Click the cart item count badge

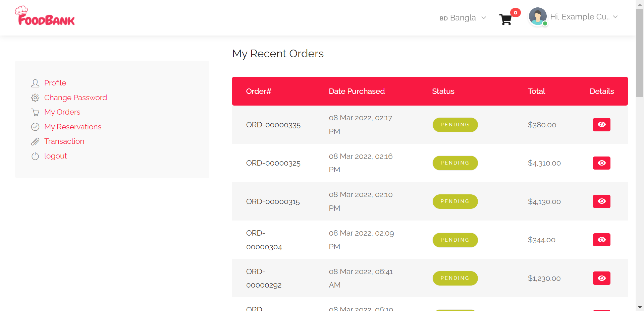point(516,13)
